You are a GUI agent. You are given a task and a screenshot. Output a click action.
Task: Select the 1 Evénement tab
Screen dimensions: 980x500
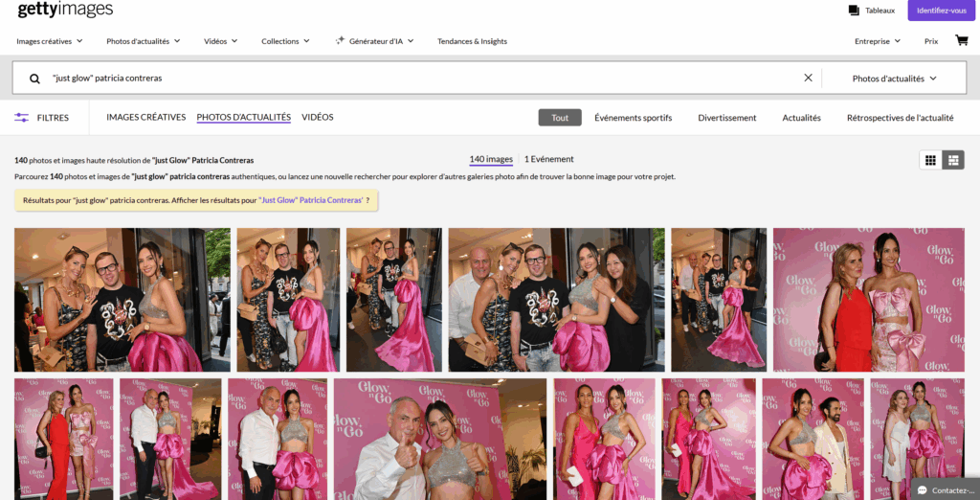click(x=548, y=159)
